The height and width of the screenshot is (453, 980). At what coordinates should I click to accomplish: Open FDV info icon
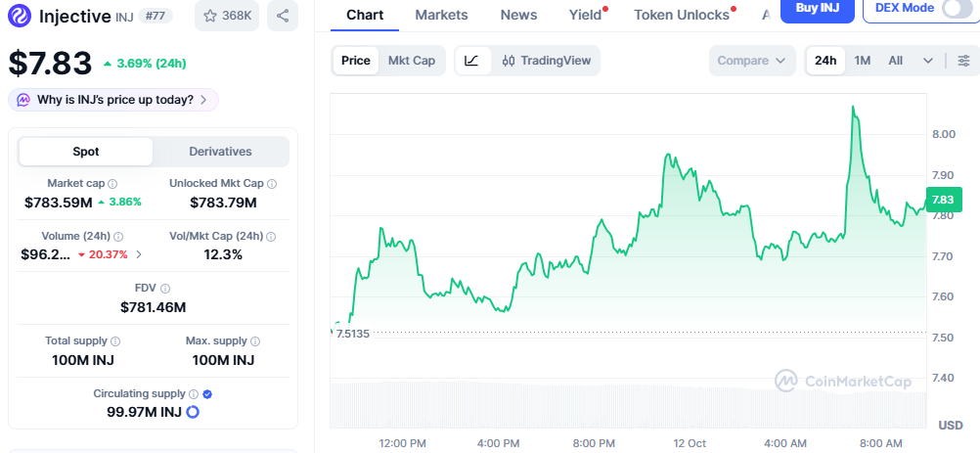165,288
